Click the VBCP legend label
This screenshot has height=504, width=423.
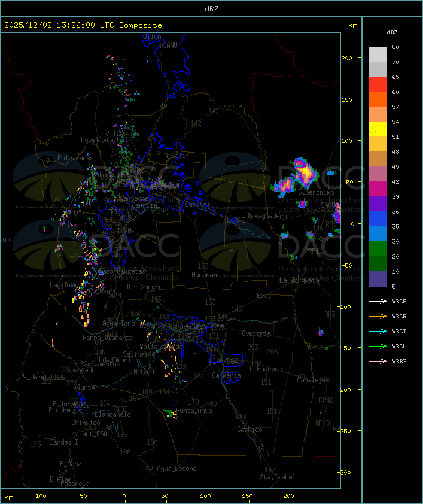coord(399,301)
